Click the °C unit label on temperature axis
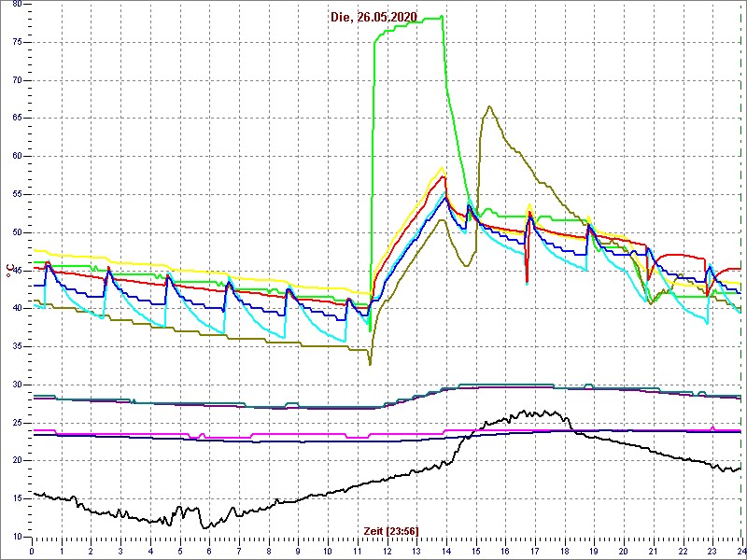This screenshot has height=560, width=747. tap(8, 271)
